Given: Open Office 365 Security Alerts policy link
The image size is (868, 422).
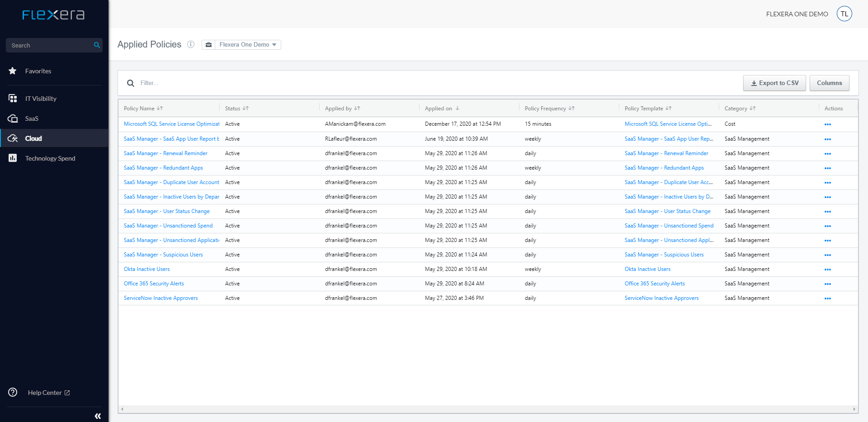Looking at the screenshot, I should pos(154,284).
